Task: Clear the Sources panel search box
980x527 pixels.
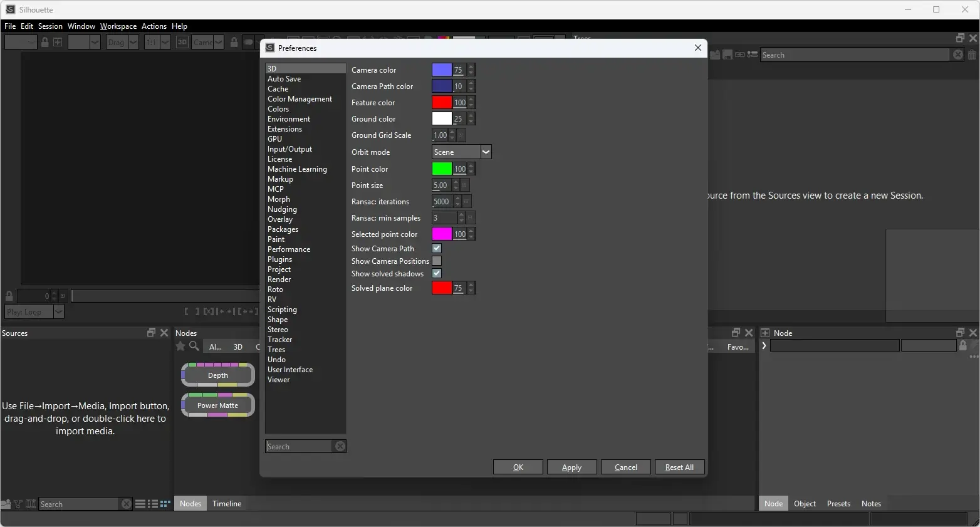Action: click(127, 504)
